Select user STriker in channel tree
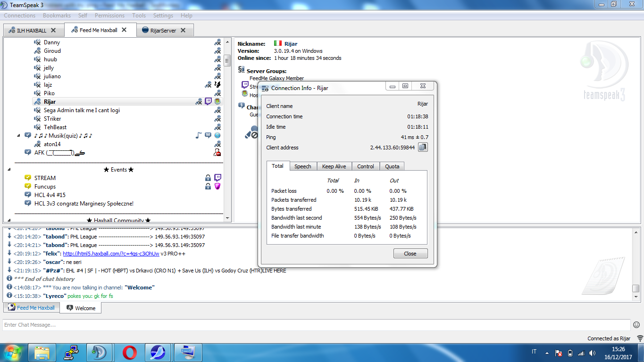This screenshot has height=362, width=644. tap(52, 119)
